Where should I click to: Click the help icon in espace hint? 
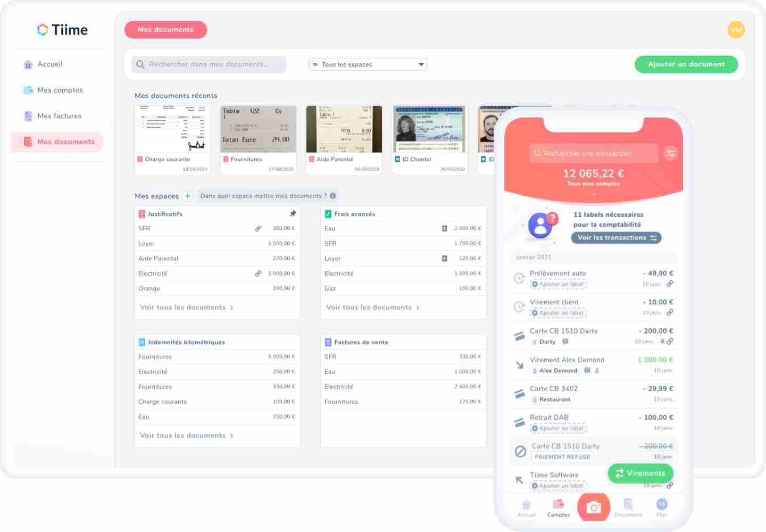333,196
